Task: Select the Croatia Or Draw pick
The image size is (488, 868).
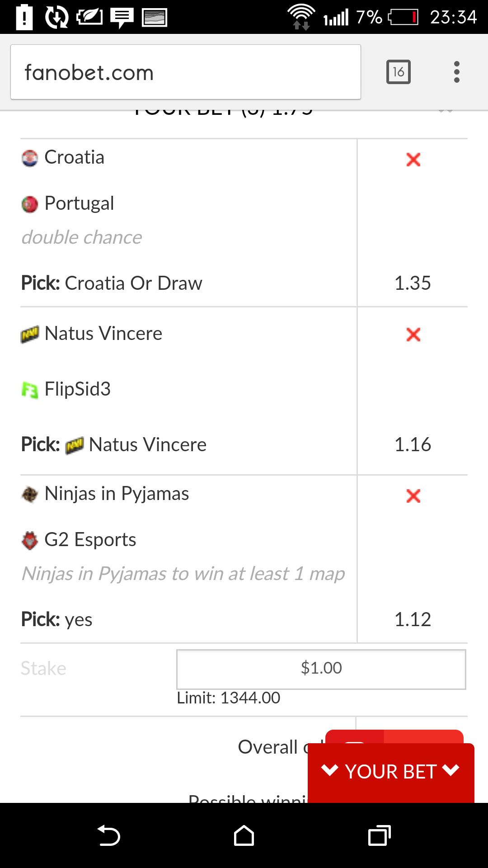Action: click(x=133, y=283)
